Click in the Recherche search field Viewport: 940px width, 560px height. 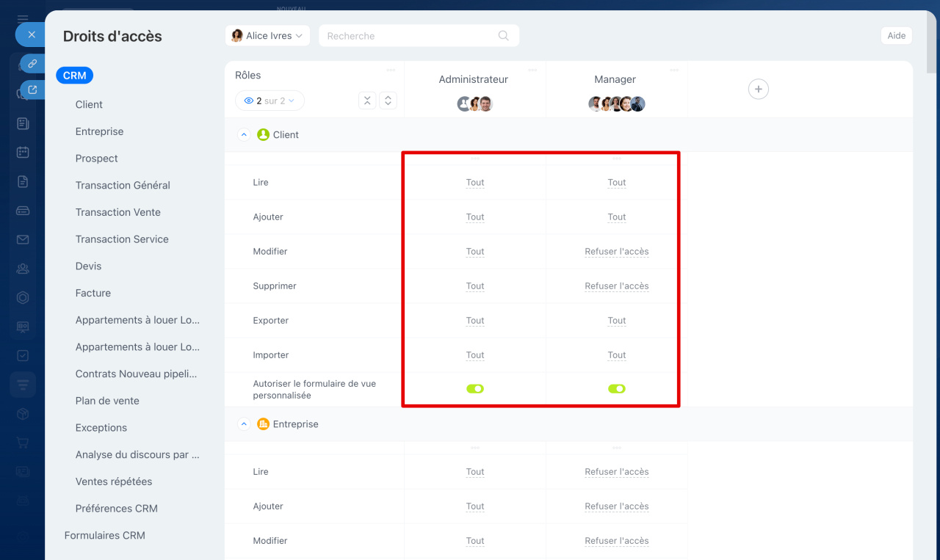point(408,35)
